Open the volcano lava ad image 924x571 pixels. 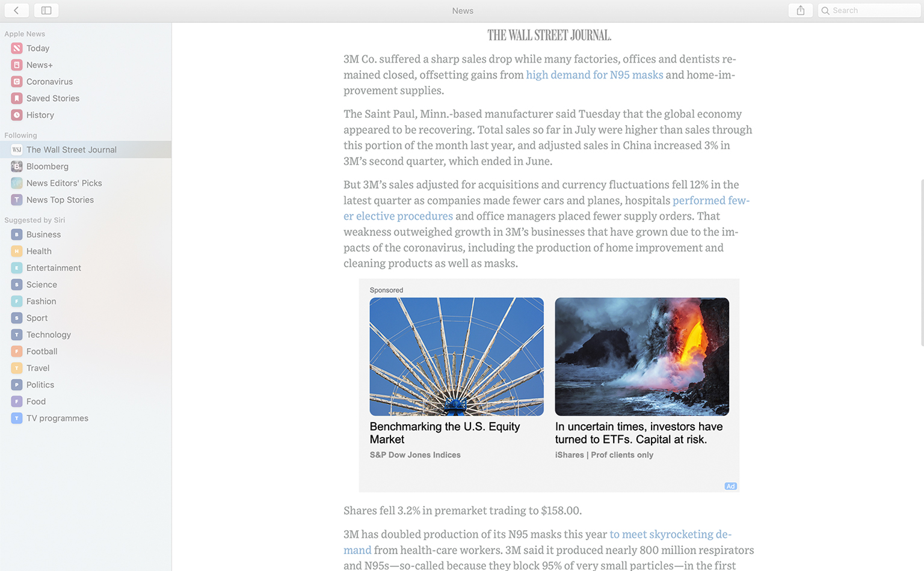click(x=642, y=356)
